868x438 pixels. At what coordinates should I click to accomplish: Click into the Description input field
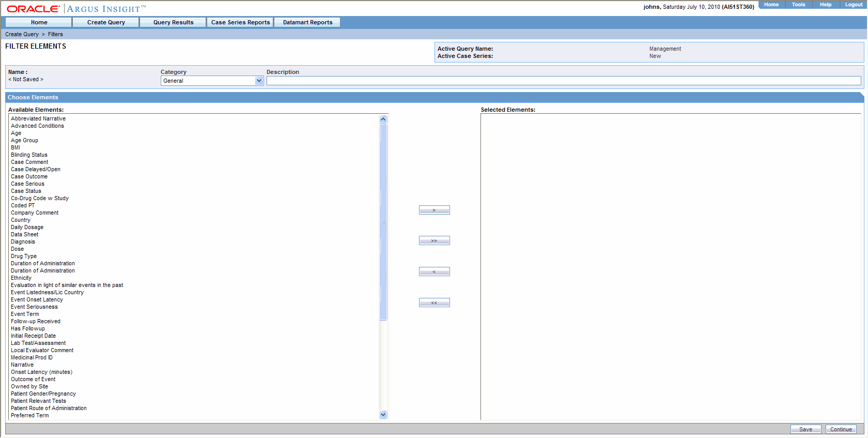[564, 81]
